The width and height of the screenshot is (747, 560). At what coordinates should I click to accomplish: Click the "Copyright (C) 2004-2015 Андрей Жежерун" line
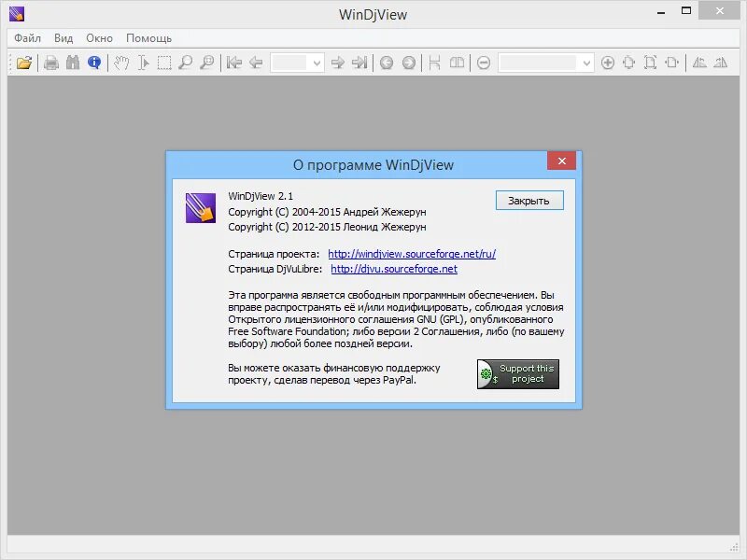tap(327, 212)
